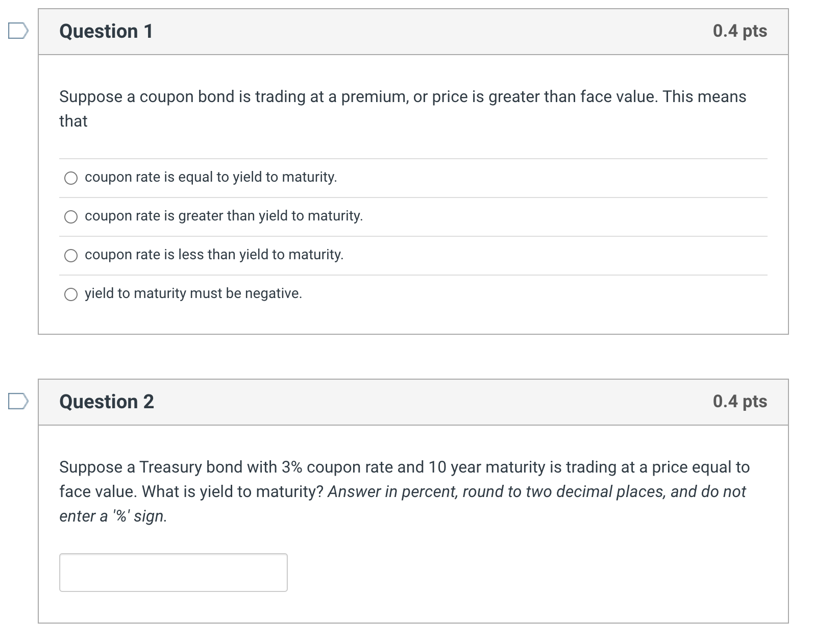Click the 'Question 1' title text
Viewport: 815px width, 644px height.
105,32
